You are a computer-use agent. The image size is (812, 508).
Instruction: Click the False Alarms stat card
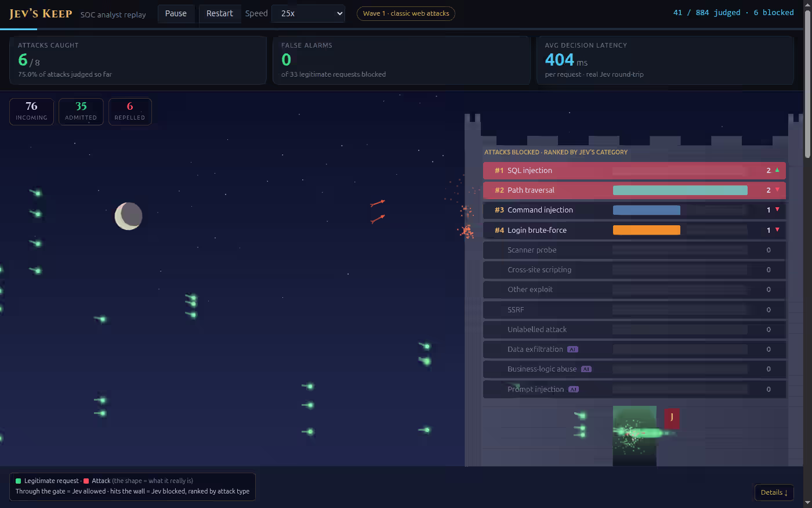(401, 60)
